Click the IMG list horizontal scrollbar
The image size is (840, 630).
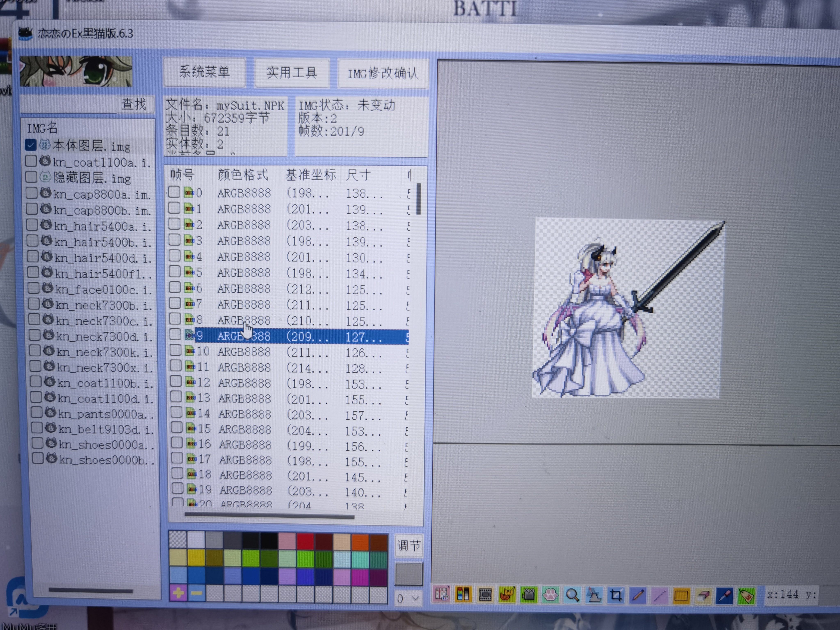coord(91,590)
